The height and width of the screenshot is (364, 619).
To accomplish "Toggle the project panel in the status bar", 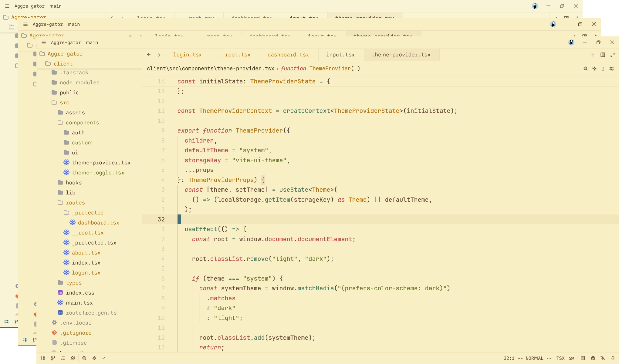I will (x=43, y=358).
